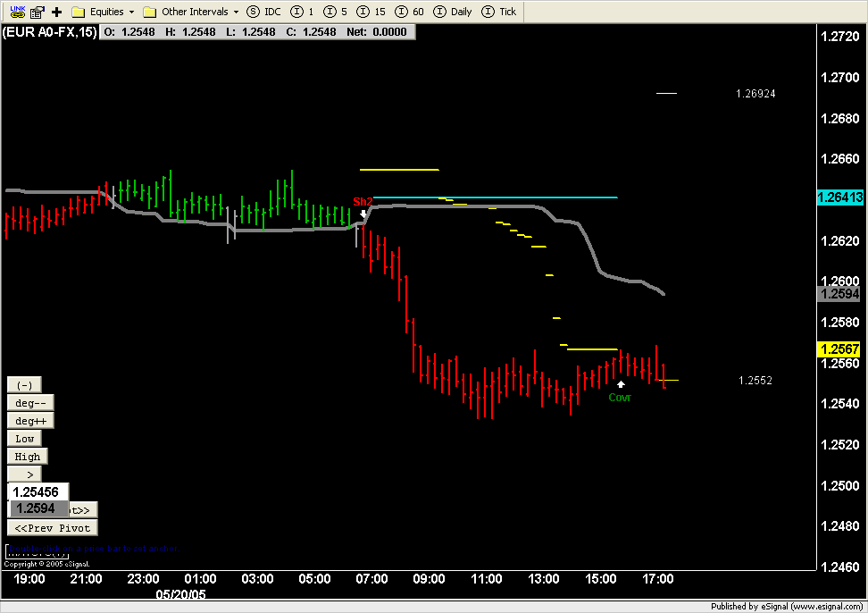Click the yellow 1.2567 price marker
This screenshot has width=868, height=613.
pos(839,348)
